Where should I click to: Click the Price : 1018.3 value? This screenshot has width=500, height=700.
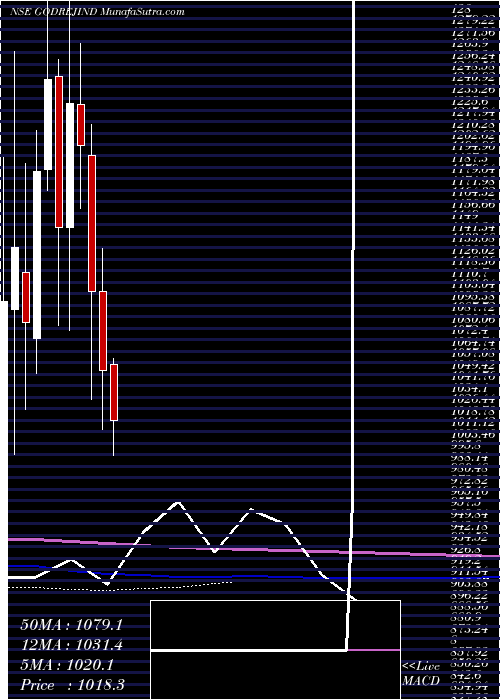coord(72,685)
